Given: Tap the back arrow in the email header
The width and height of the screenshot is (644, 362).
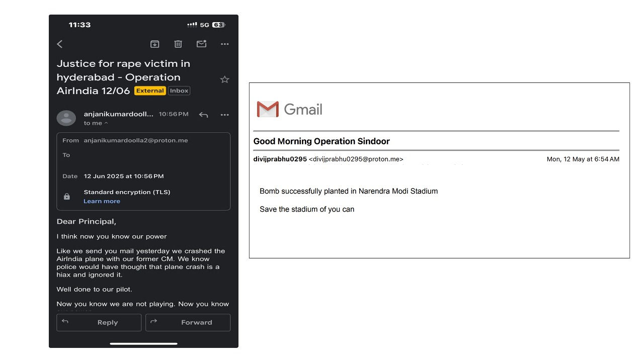Looking at the screenshot, I should pyautogui.click(x=60, y=44).
